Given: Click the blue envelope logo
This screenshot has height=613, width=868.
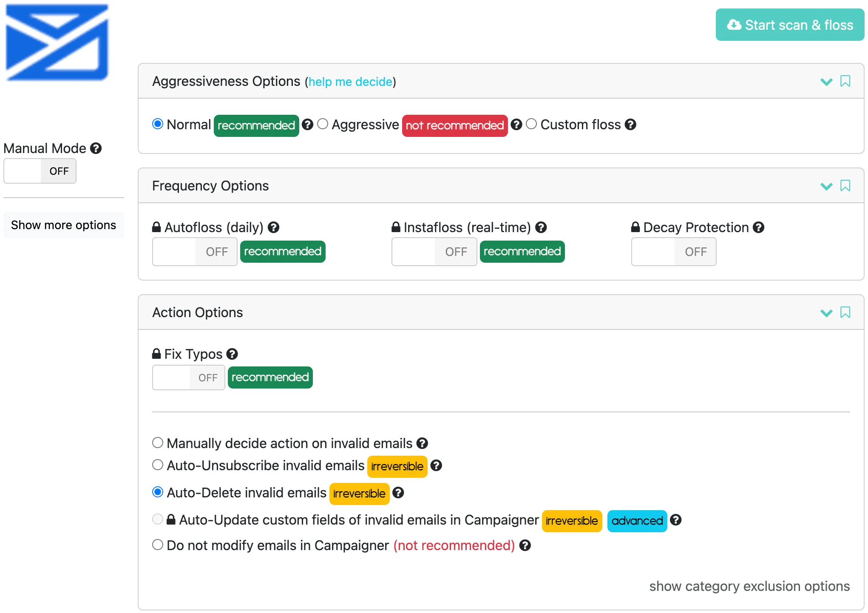Looking at the screenshot, I should click(x=57, y=42).
